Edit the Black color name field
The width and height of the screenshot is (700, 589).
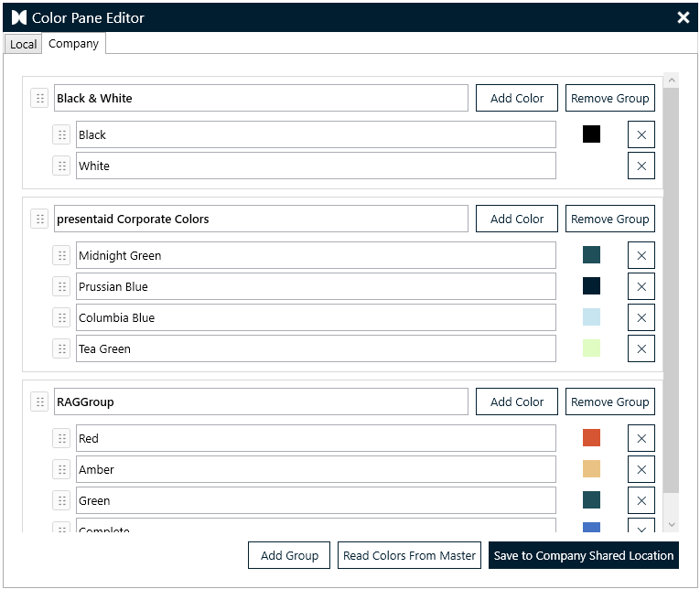coord(316,134)
